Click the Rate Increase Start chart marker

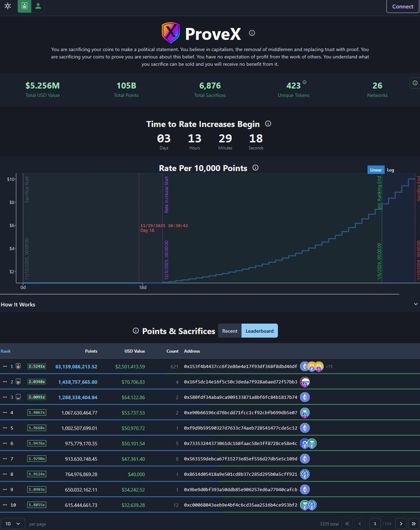click(166, 194)
